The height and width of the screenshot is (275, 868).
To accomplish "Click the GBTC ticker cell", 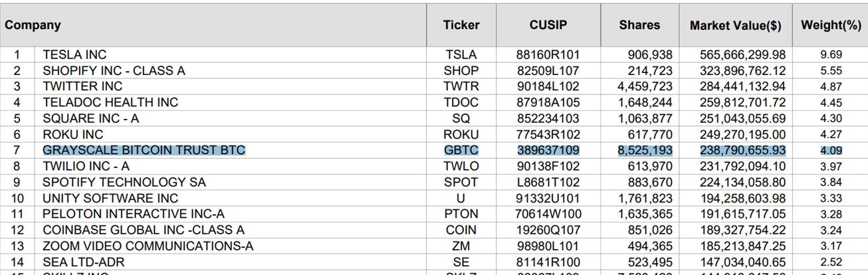I will pos(461,151).
